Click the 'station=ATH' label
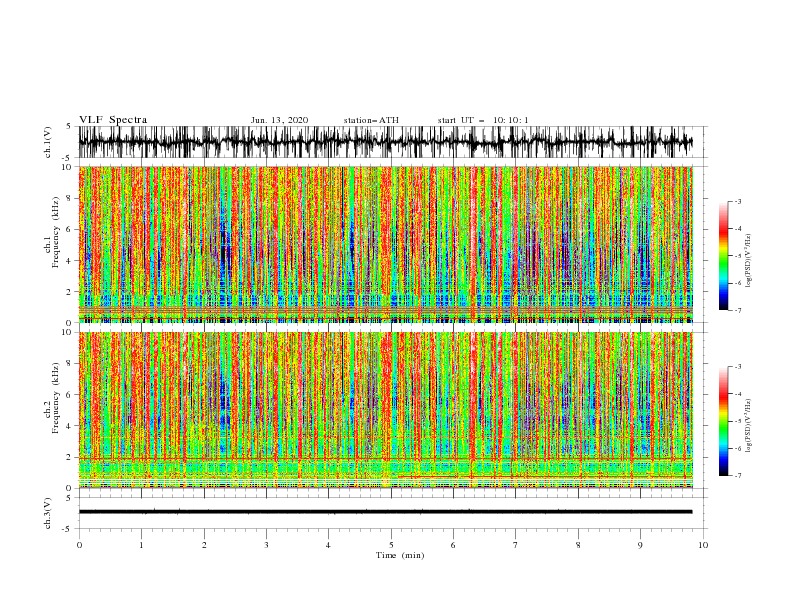792x612 pixels. tap(371, 120)
